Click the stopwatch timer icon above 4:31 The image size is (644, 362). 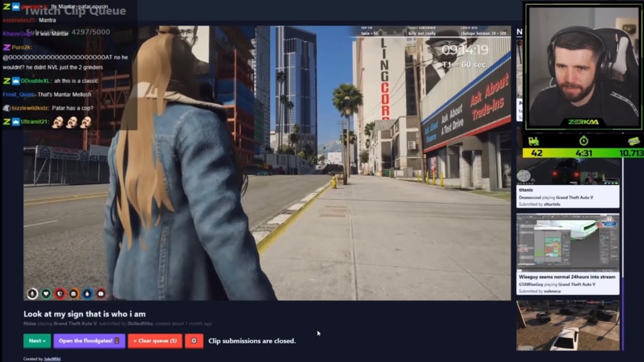coord(584,141)
